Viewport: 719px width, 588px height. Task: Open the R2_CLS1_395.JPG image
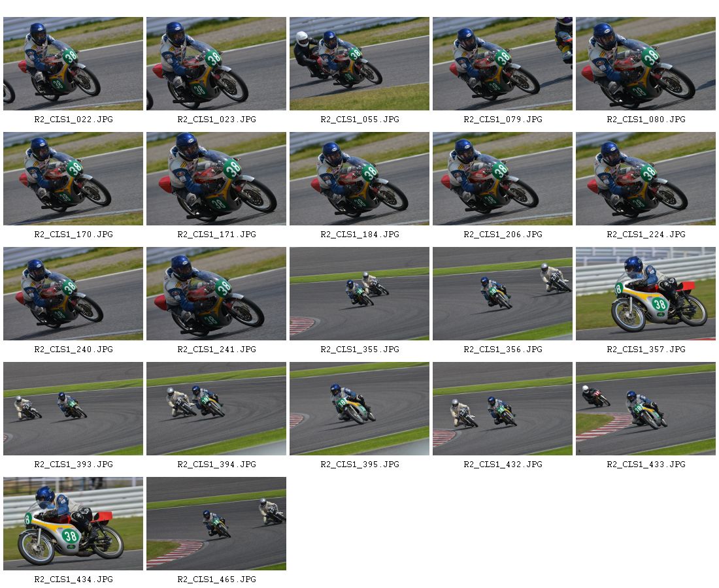pyautogui.click(x=359, y=409)
